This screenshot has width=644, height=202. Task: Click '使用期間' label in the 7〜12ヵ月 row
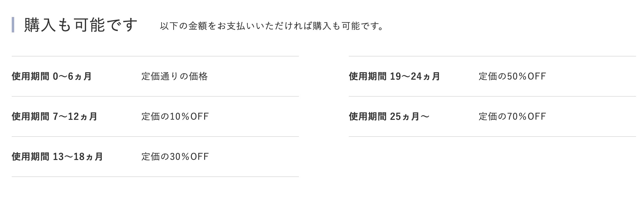pyautogui.click(x=30, y=116)
